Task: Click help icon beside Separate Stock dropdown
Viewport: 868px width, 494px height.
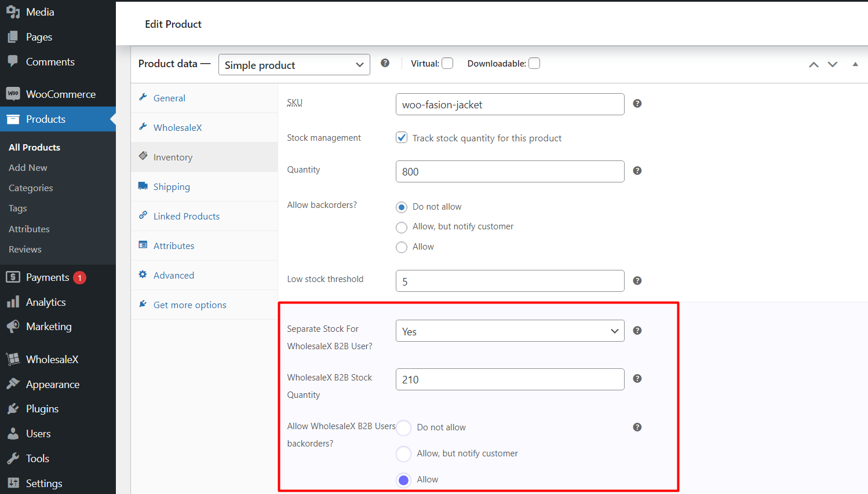Action: point(637,331)
